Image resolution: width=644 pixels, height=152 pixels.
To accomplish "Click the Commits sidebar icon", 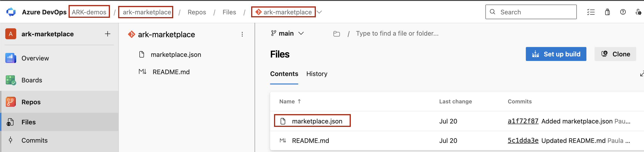I will (11, 140).
